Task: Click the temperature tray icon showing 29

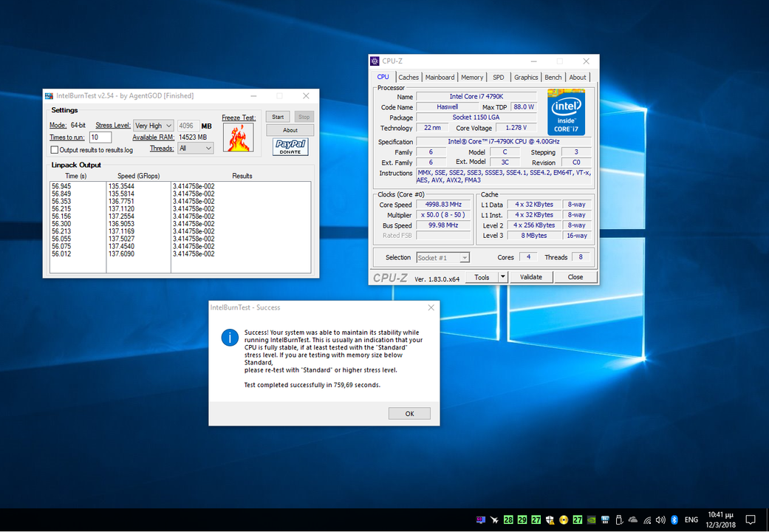Action: (522, 519)
